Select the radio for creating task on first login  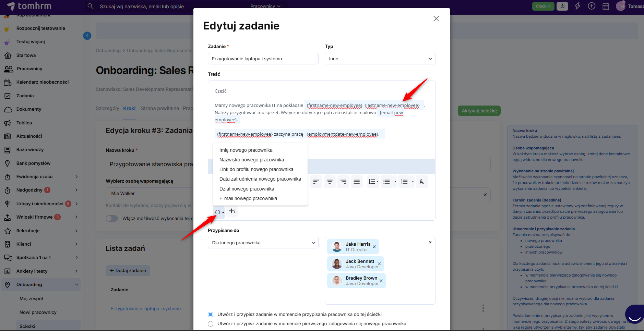pos(211,324)
